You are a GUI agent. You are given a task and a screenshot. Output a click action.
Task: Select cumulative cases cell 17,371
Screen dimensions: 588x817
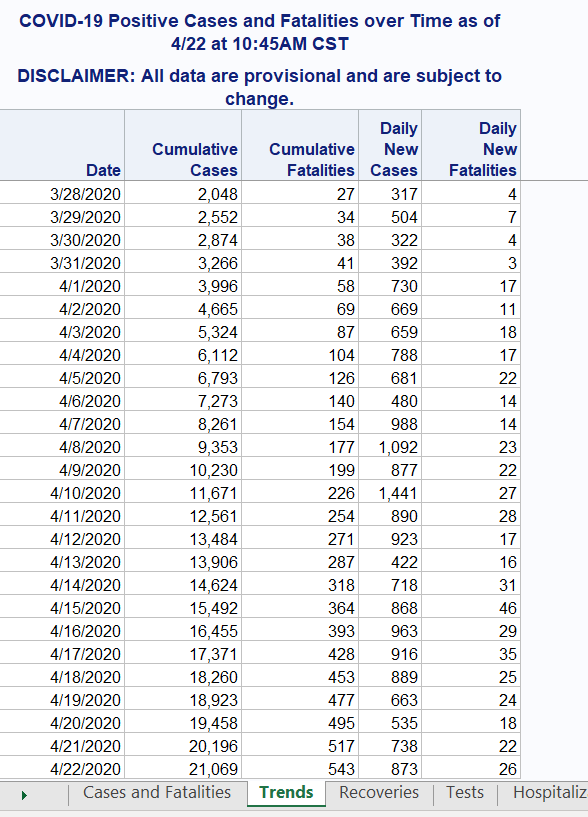183,653
